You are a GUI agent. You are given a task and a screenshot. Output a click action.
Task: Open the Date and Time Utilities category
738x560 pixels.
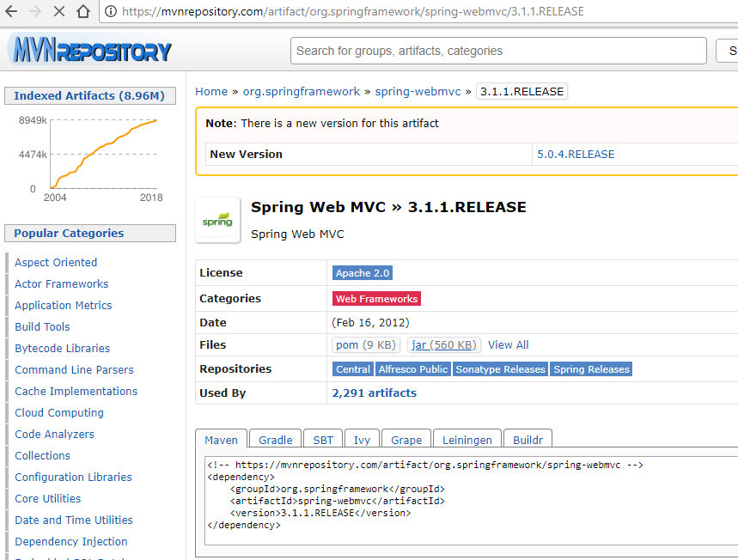74,520
